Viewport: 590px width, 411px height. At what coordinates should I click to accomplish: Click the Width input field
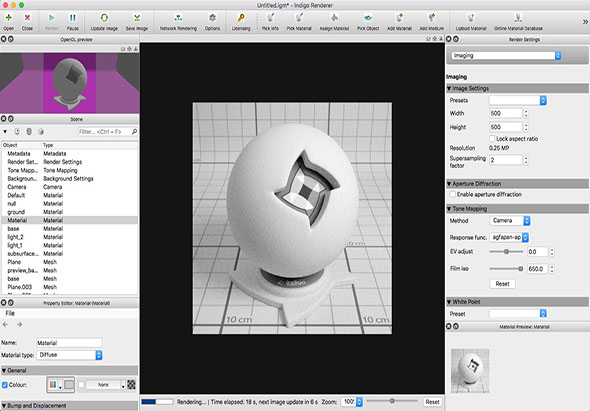[x=505, y=113]
